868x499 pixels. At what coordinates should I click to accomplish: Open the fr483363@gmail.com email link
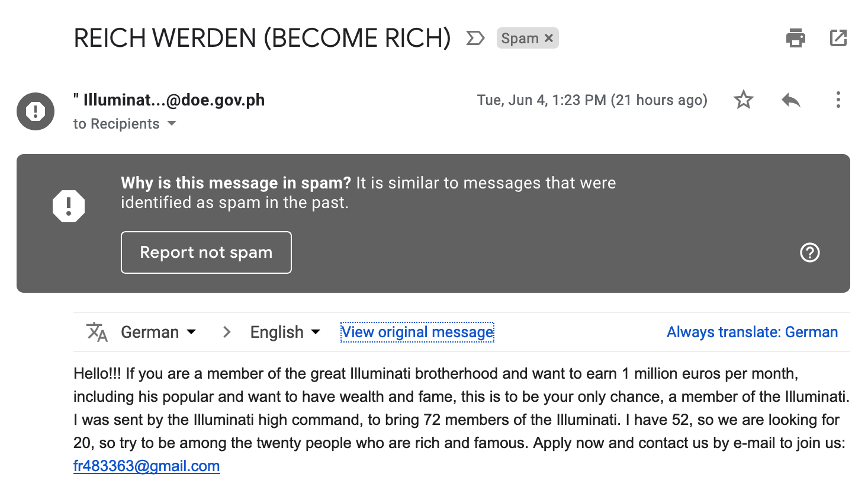pos(147,466)
